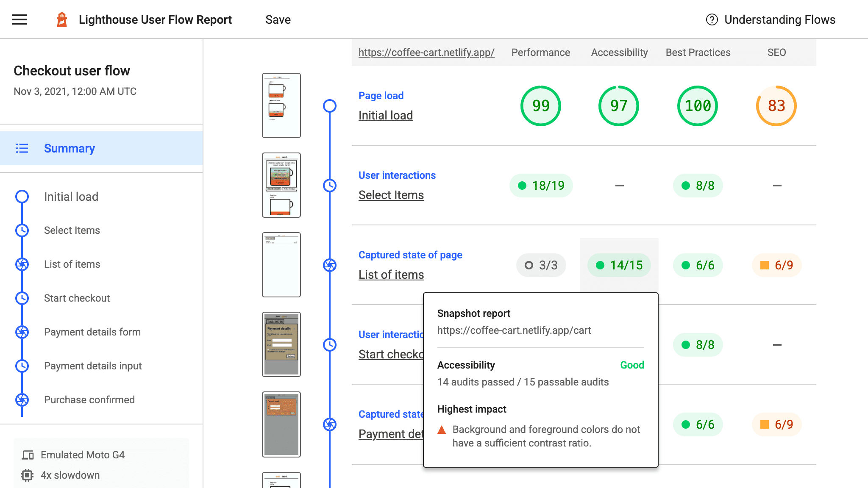Click the Understanding Flows help icon

click(711, 19)
